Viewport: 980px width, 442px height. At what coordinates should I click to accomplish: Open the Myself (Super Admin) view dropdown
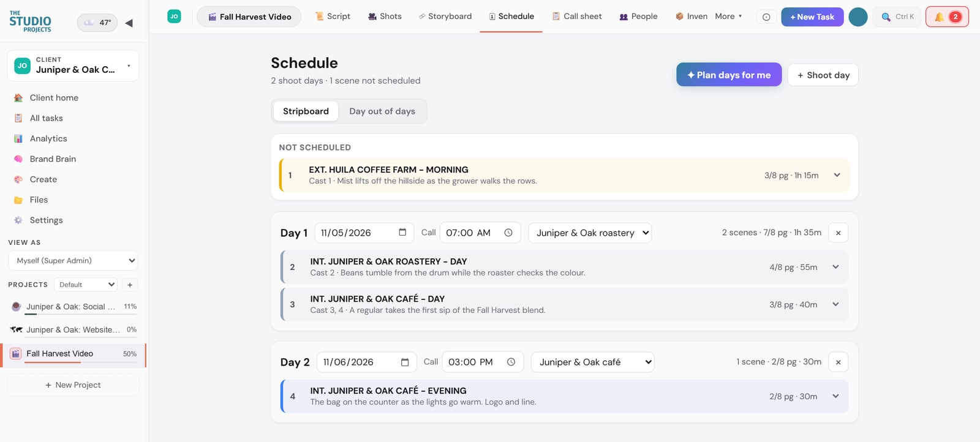[73, 260]
